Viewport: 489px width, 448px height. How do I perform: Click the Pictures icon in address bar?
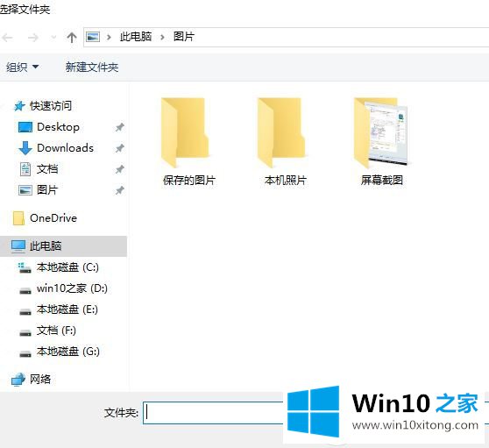pos(93,37)
